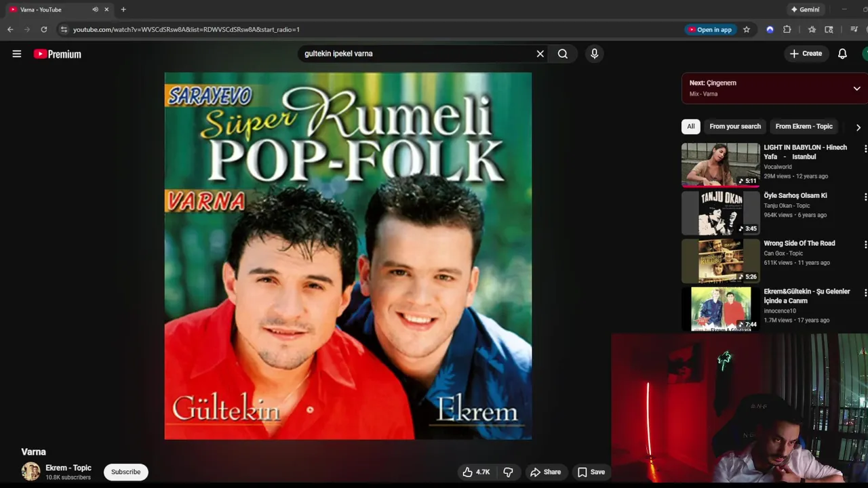Share the Varna video
The image size is (868, 488).
point(546,472)
